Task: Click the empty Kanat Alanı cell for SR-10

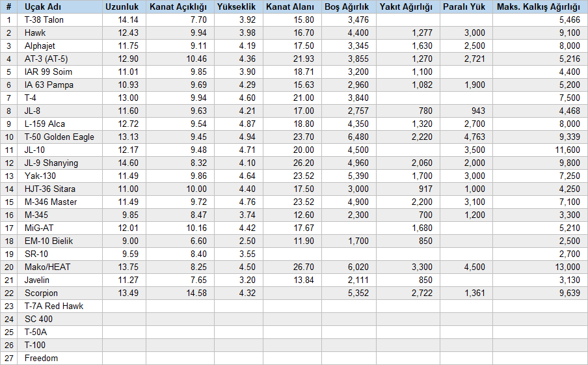Action: (x=292, y=254)
